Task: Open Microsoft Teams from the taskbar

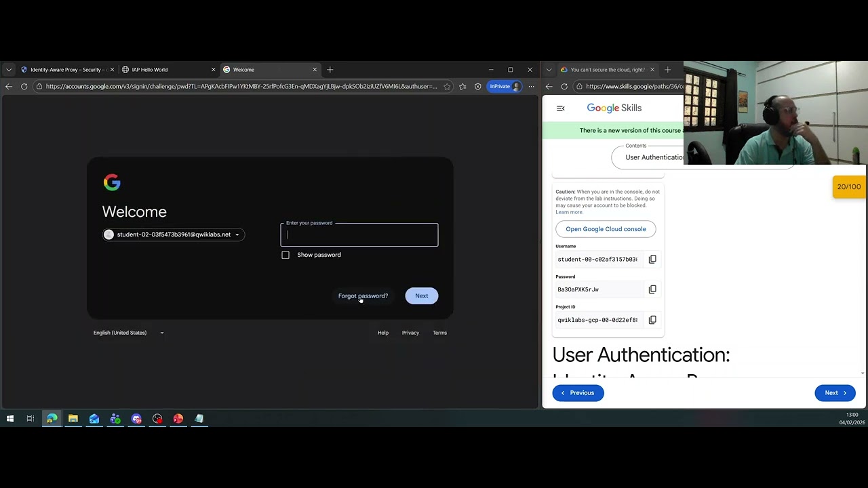Action: (115, 419)
